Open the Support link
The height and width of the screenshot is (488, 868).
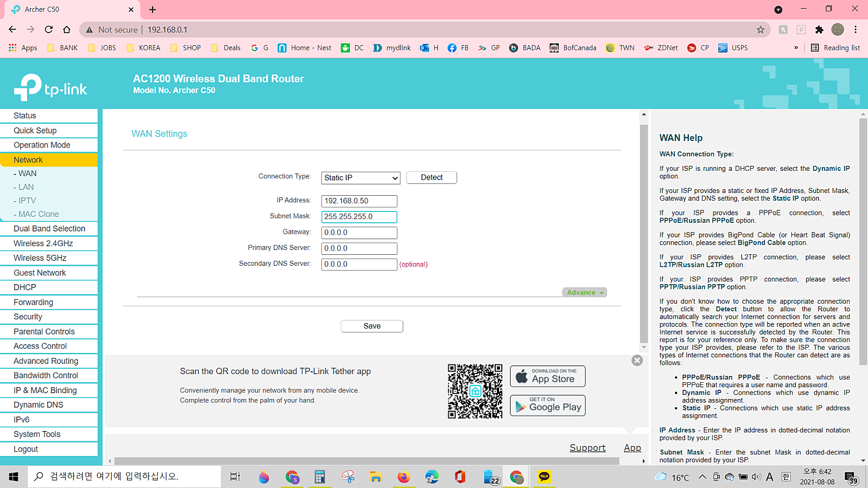(587, 448)
